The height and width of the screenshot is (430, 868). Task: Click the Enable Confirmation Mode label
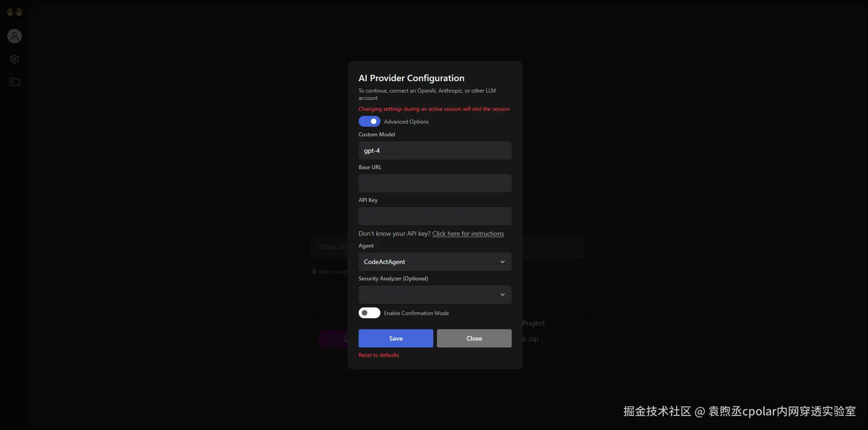(416, 313)
